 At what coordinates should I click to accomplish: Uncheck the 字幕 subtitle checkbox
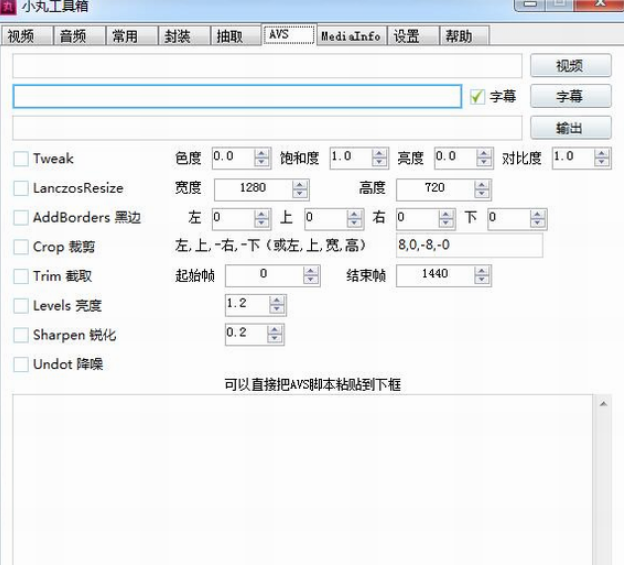[x=478, y=96]
